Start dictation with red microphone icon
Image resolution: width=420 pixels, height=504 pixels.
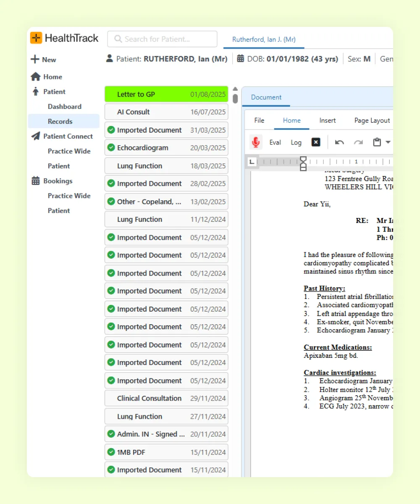coord(256,142)
